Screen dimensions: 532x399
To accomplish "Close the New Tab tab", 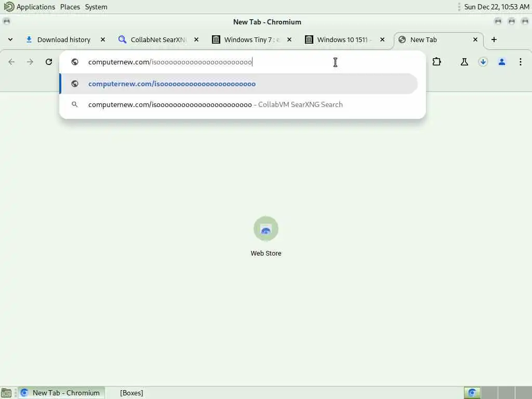I will (x=475, y=39).
